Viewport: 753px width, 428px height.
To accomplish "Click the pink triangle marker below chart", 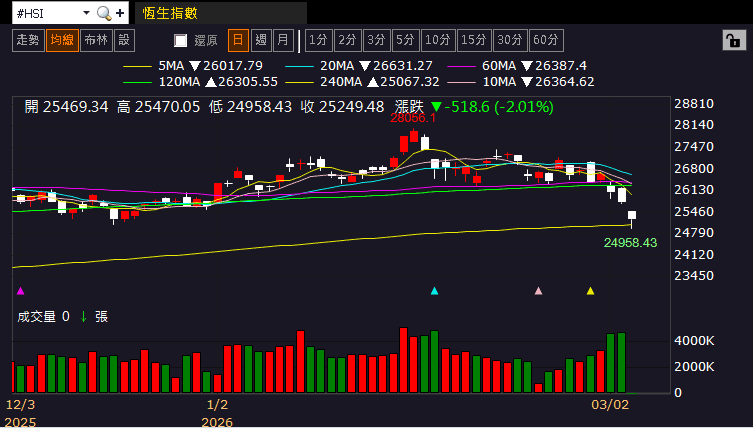I will (538, 291).
